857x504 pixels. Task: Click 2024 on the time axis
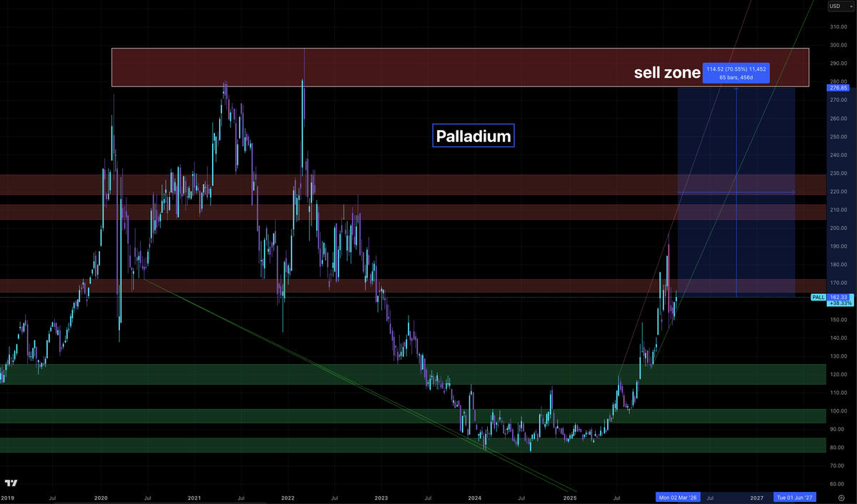point(475,497)
